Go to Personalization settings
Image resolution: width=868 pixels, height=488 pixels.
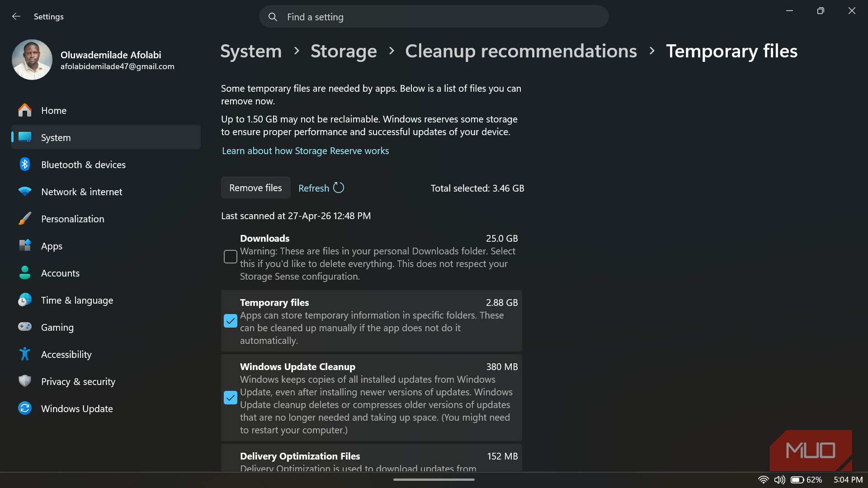[106, 219]
